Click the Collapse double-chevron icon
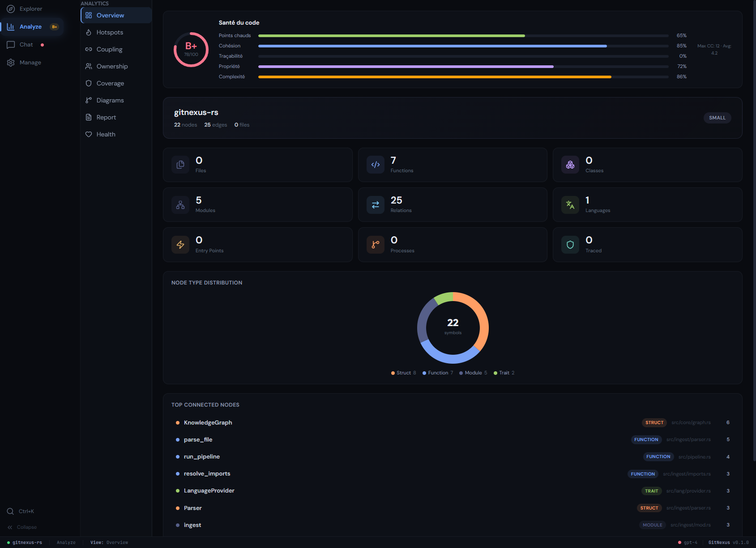Image resolution: width=756 pixels, height=548 pixels. tap(10, 527)
